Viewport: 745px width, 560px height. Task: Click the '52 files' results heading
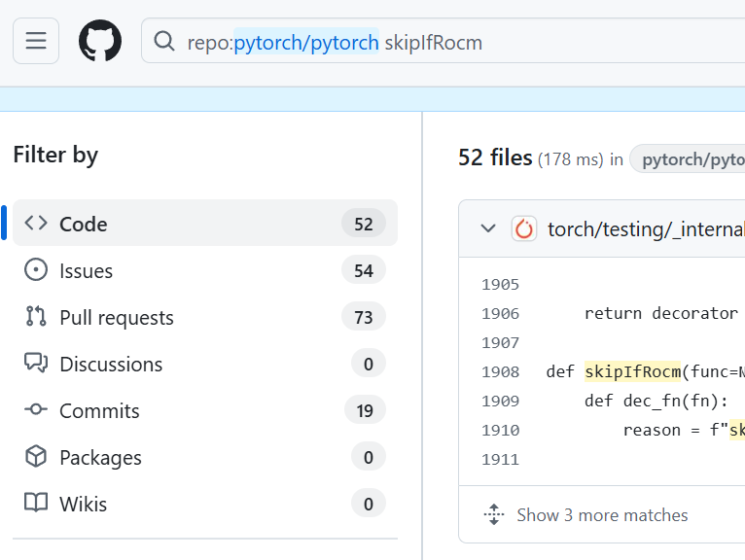495,157
